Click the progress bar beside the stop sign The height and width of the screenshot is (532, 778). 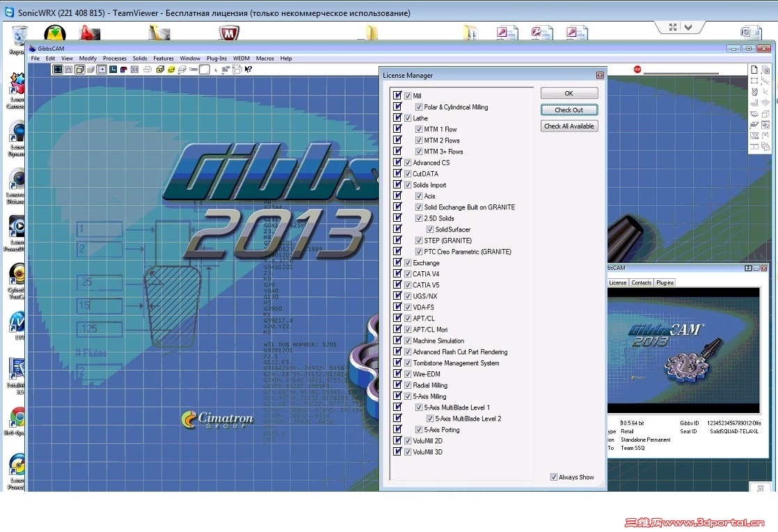click(x=681, y=74)
